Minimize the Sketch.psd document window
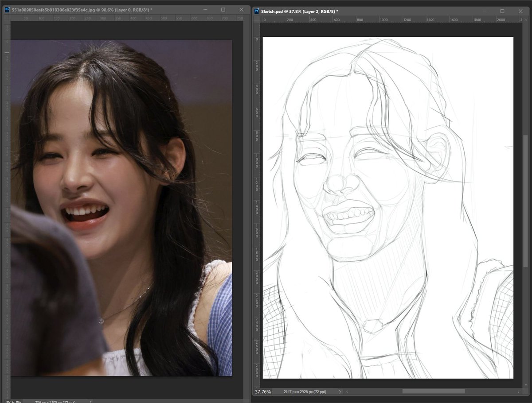This screenshot has height=403, width=532. pyautogui.click(x=484, y=11)
